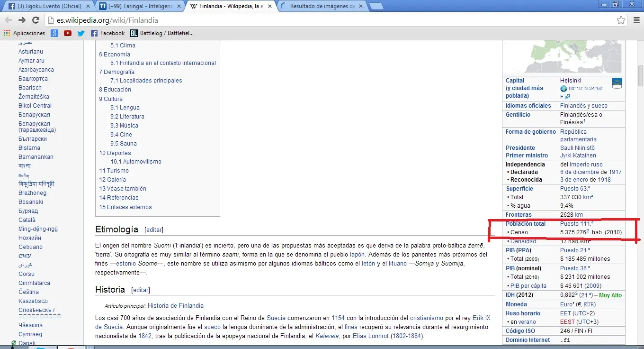Screen dimensions: 644x349
Task: Open the Helsinki link in the infobox
Action: coord(571,81)
